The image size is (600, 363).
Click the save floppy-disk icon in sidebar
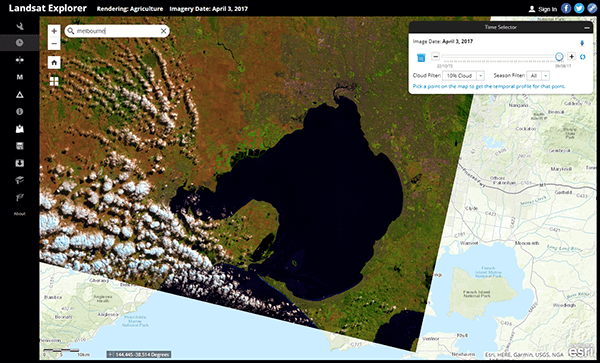click(20, 146)
